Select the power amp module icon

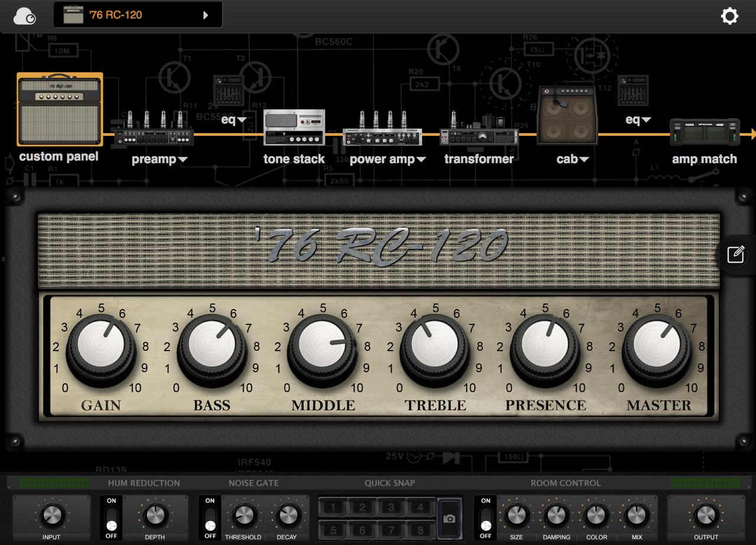(x=383, y=128)
